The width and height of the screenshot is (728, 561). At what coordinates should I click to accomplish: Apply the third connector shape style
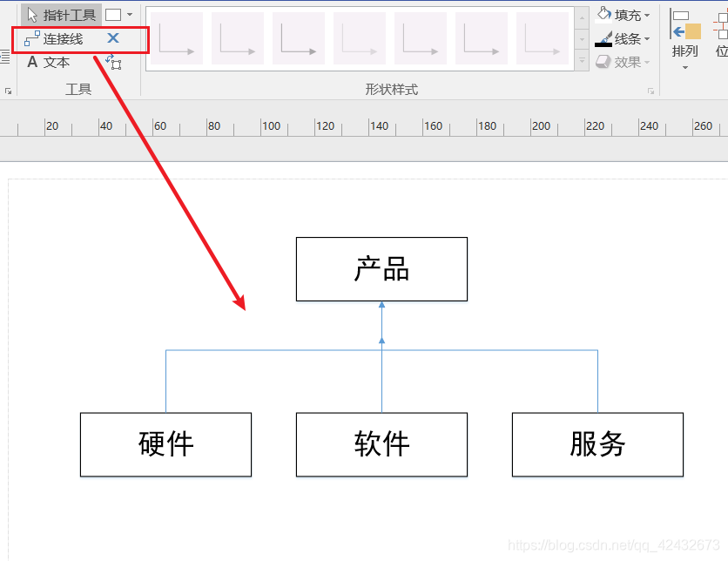click(x=299, y=38)
